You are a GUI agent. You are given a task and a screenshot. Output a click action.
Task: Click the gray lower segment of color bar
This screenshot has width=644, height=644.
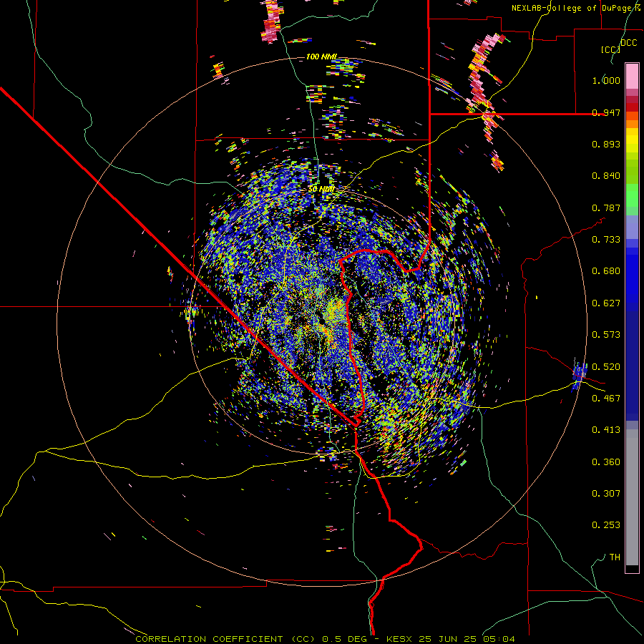pos(632,497)
